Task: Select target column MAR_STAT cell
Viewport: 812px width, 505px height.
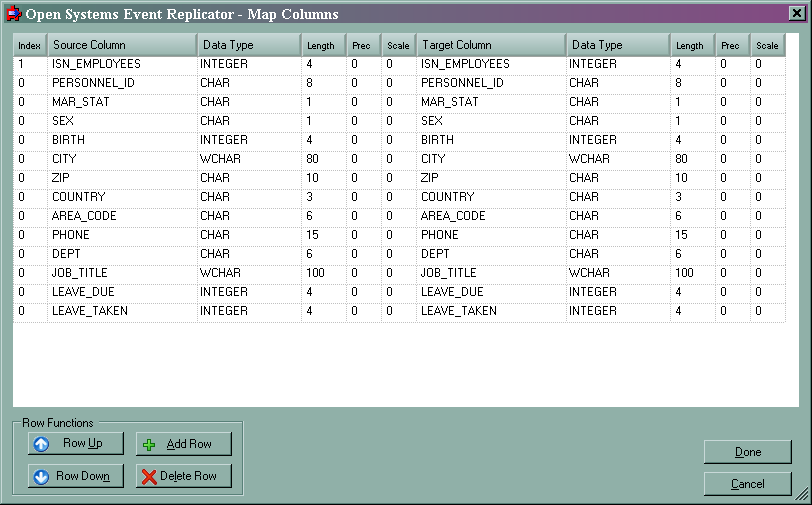Action: [x=491, y=102]
